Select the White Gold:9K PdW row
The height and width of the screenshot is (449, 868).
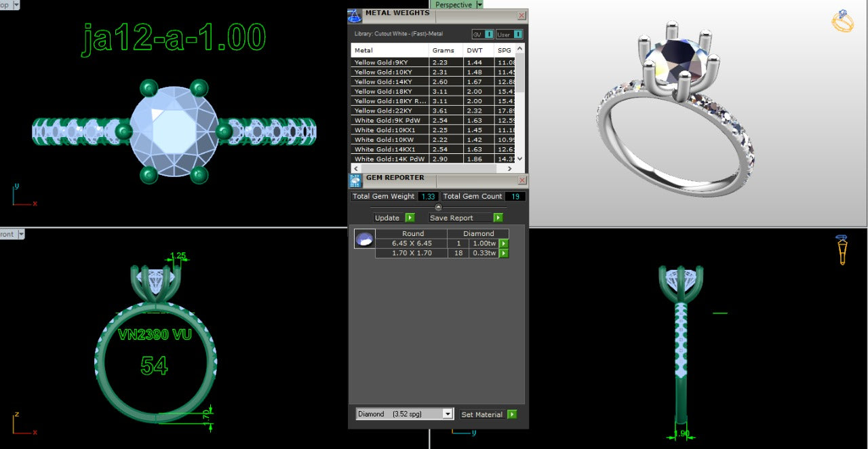click(433, 120)
